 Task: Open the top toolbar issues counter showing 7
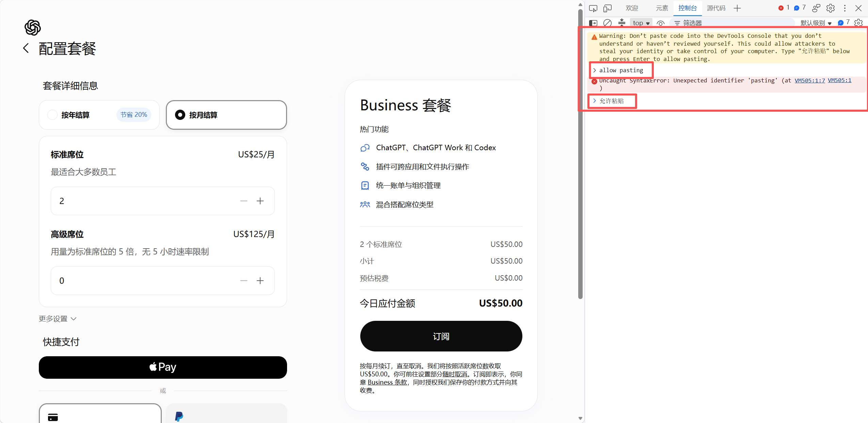coord(800,7)
